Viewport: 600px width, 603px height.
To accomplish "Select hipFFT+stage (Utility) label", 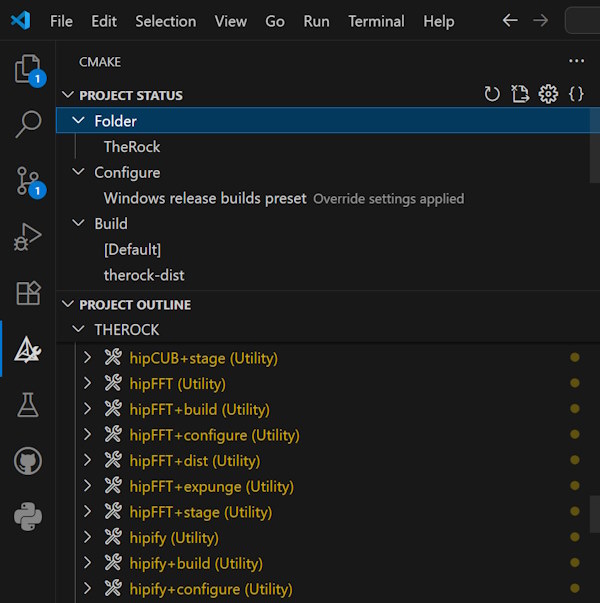I will (x=201, y=512).
